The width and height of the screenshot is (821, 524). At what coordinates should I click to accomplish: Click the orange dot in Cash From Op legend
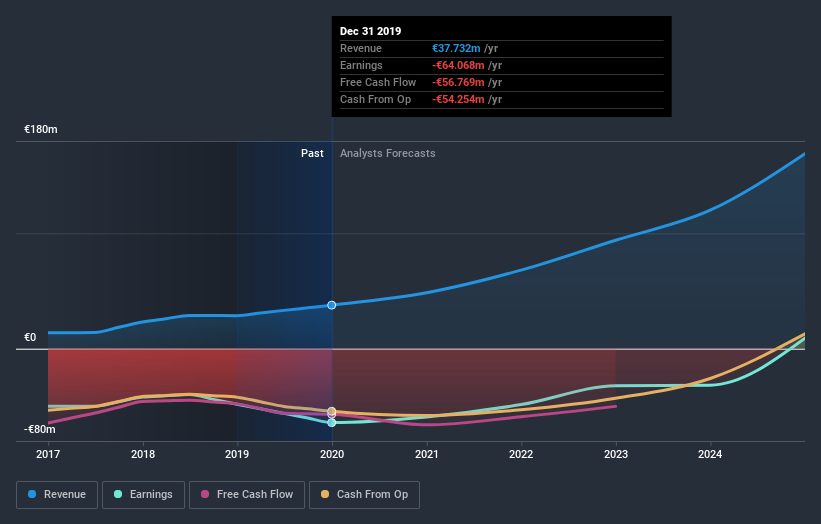(325, 494)
